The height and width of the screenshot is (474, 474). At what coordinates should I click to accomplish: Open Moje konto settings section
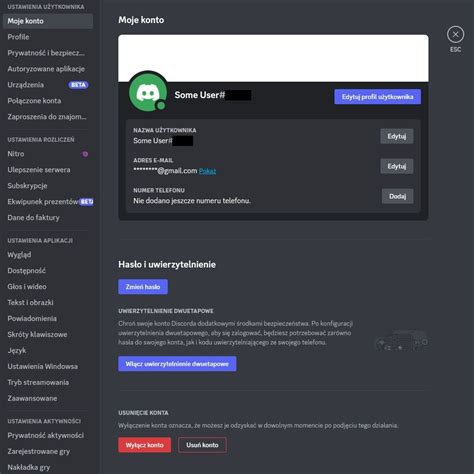(x=48, y=21)
